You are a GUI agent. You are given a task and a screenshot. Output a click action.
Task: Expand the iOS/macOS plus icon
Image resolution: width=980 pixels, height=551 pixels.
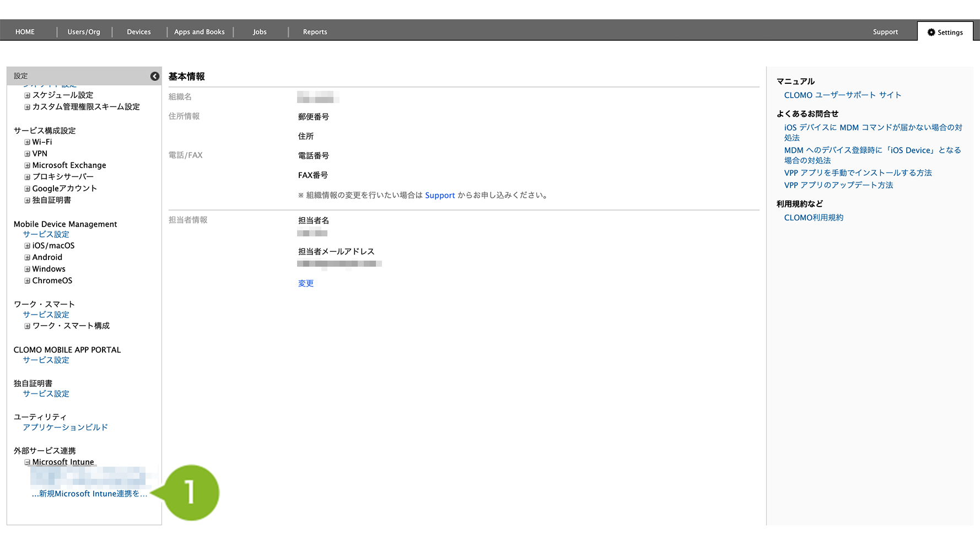pos(27,246)
